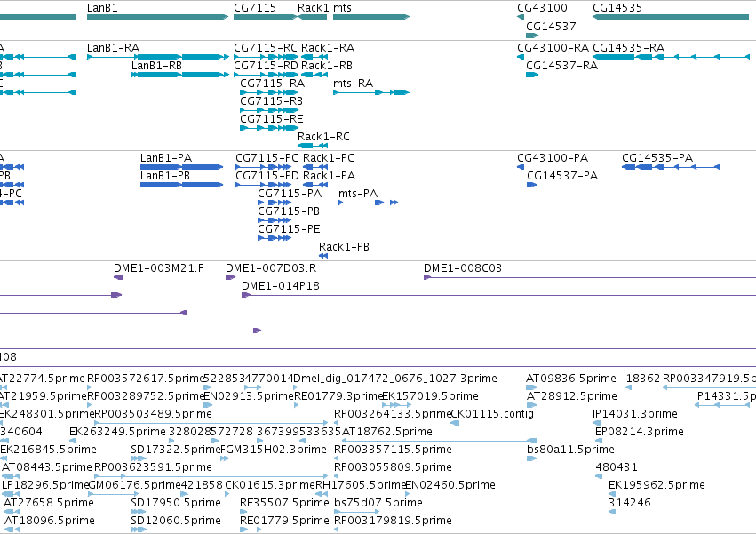
Task: Click the AT28912.5prime EST marker
Action: coord(531,405)
